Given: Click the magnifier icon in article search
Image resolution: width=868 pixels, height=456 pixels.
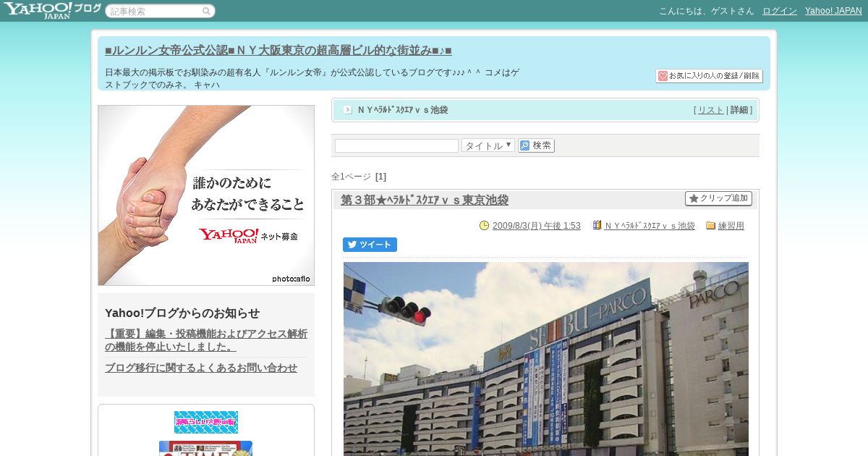Looking at the screenshot, I should click(206, 11).
